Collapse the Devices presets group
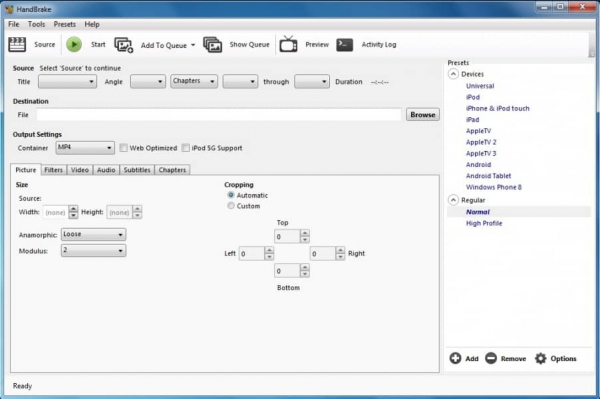The image size is (600, 399). (x=453, y=74)
